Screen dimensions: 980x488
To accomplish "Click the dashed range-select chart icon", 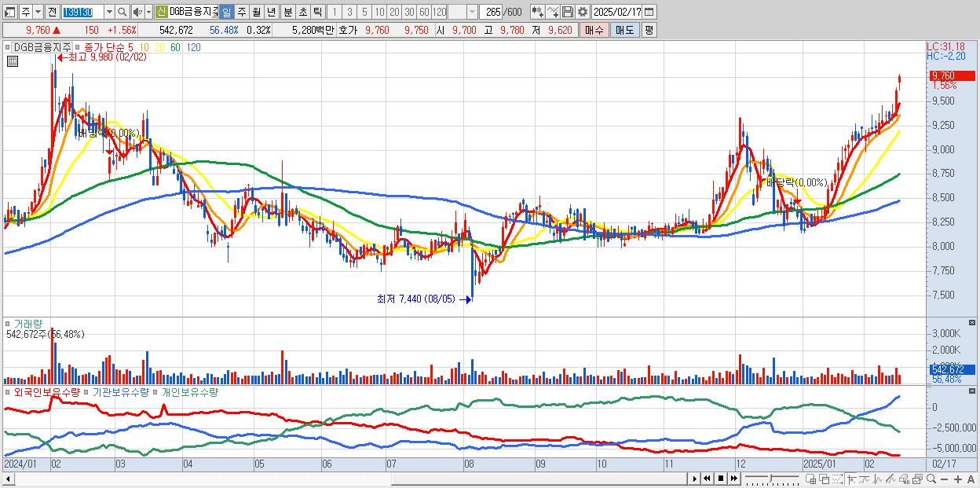I will pos(838,479).
